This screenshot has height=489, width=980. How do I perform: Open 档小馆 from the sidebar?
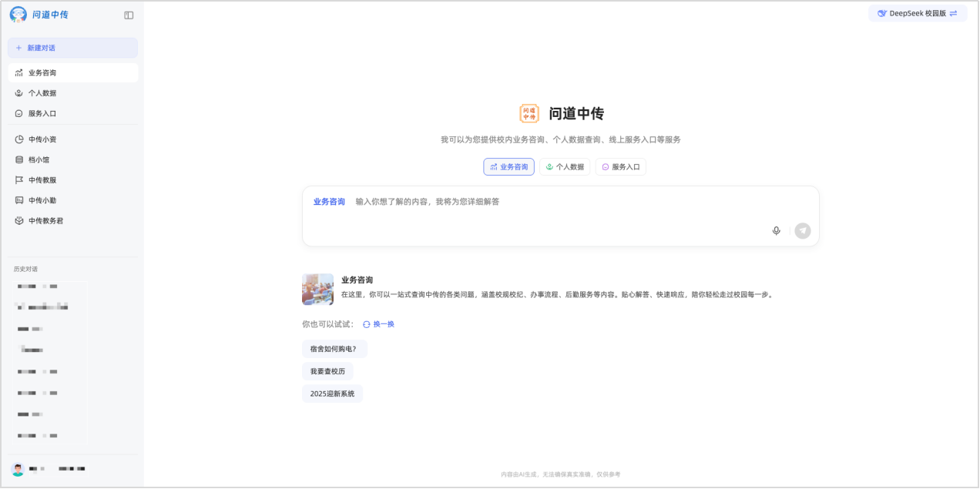(x=39, y=159)
